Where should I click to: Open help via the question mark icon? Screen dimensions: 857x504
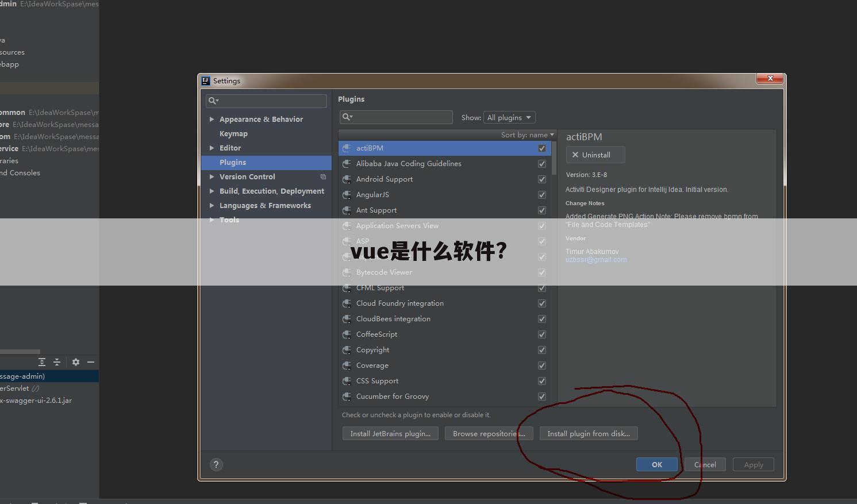216,464
